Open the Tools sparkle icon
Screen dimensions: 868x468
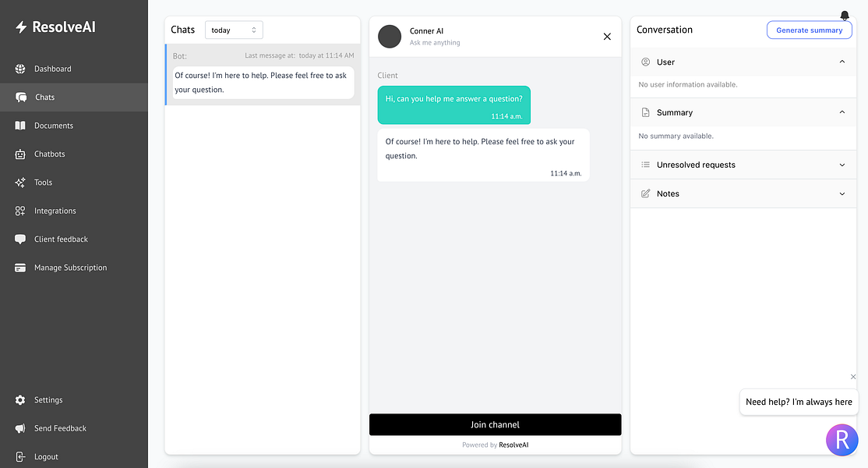tap(20, 183)
